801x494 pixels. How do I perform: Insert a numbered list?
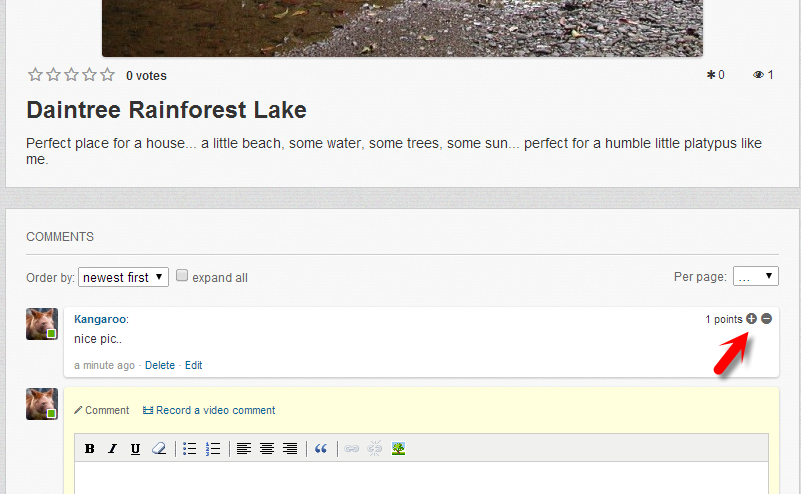213,449
